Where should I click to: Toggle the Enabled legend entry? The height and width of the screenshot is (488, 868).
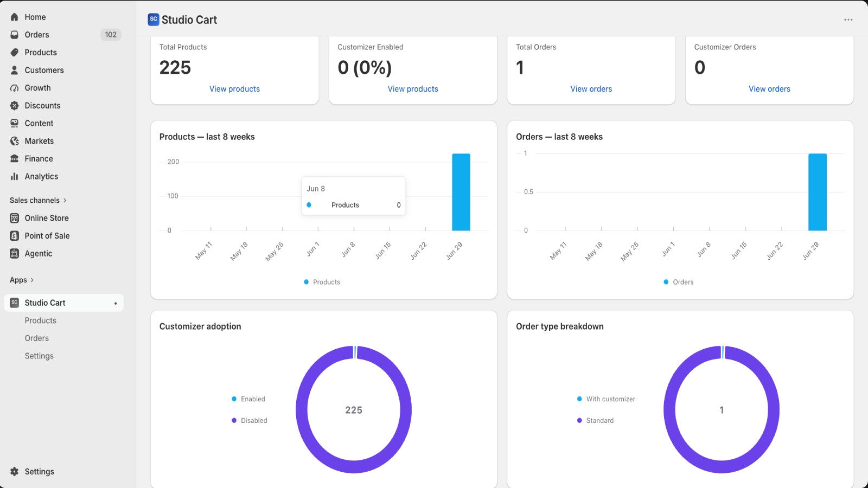(248, 399)
